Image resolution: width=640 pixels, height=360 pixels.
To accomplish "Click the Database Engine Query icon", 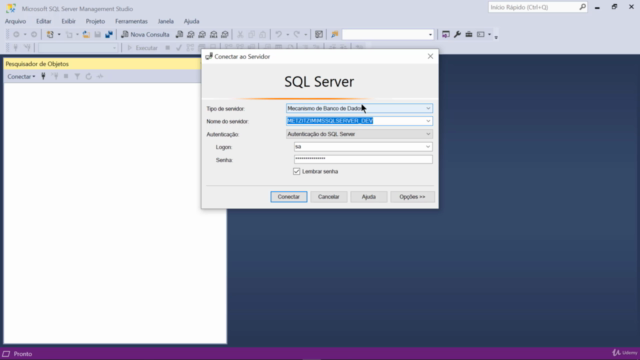I will (179, 35).
